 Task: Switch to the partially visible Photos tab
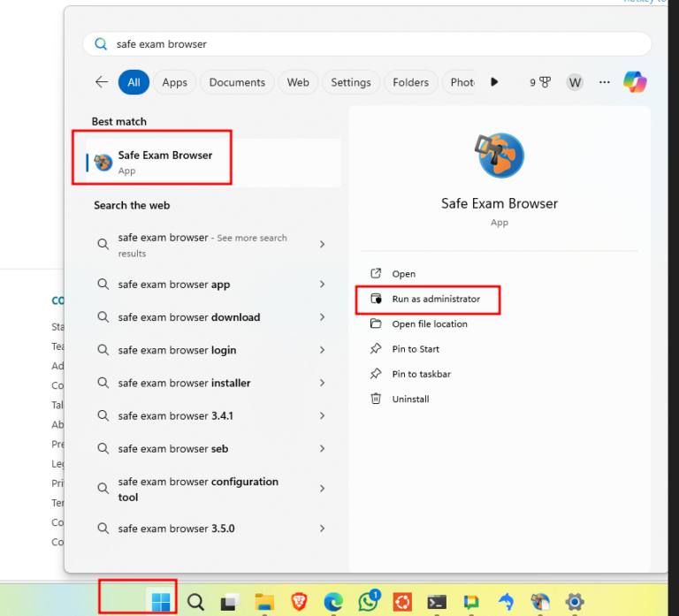459,82
